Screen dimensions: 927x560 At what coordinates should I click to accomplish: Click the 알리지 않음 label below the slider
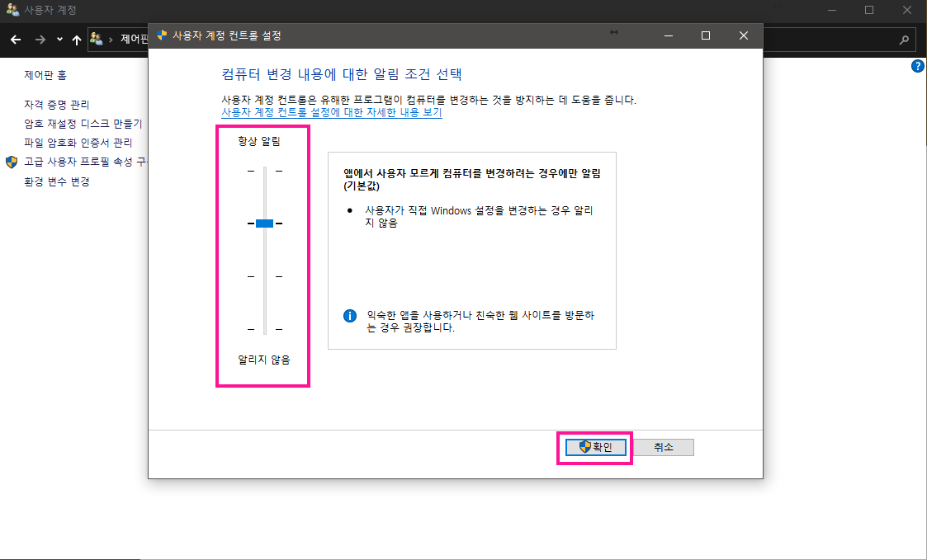[x=264, y=360]
